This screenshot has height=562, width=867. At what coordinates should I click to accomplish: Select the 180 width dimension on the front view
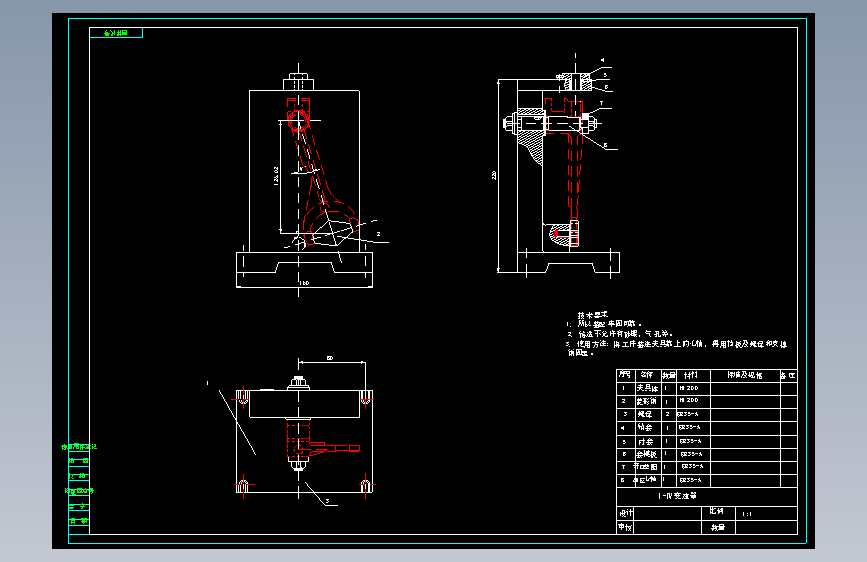[x=304, y=283]
